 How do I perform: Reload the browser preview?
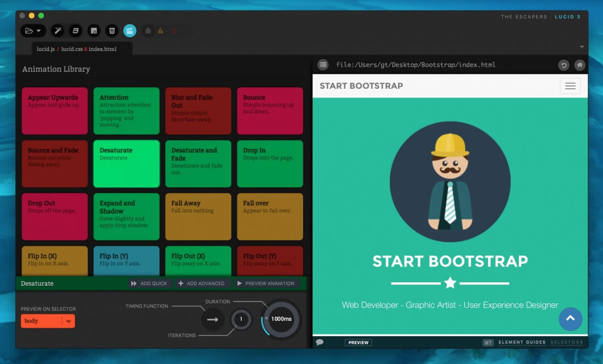(563, 65)
